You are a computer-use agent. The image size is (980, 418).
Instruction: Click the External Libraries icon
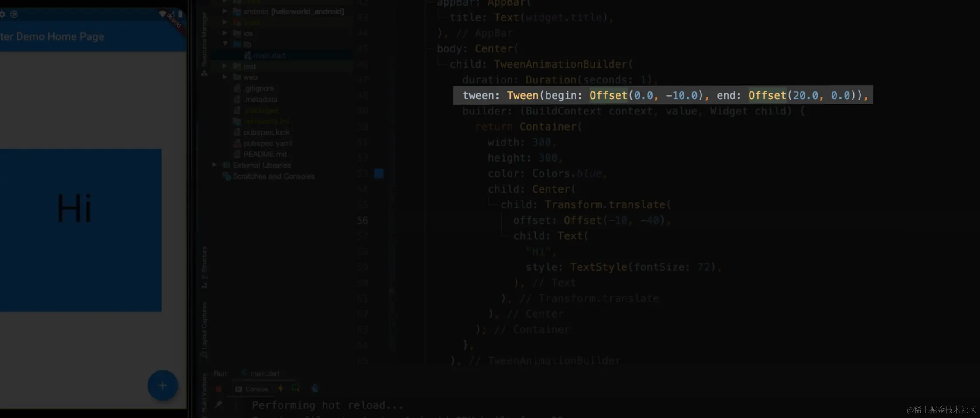(226, 165)
